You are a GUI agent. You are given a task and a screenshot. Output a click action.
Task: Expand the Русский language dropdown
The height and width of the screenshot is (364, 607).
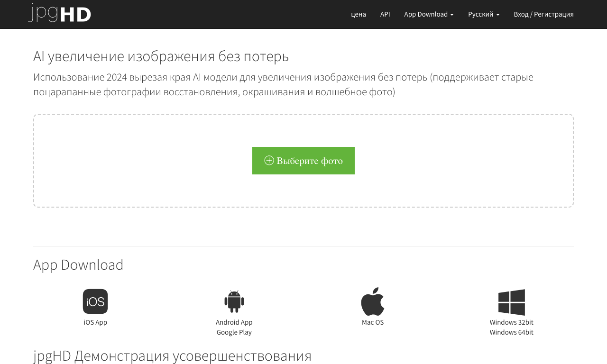point(484,14)
